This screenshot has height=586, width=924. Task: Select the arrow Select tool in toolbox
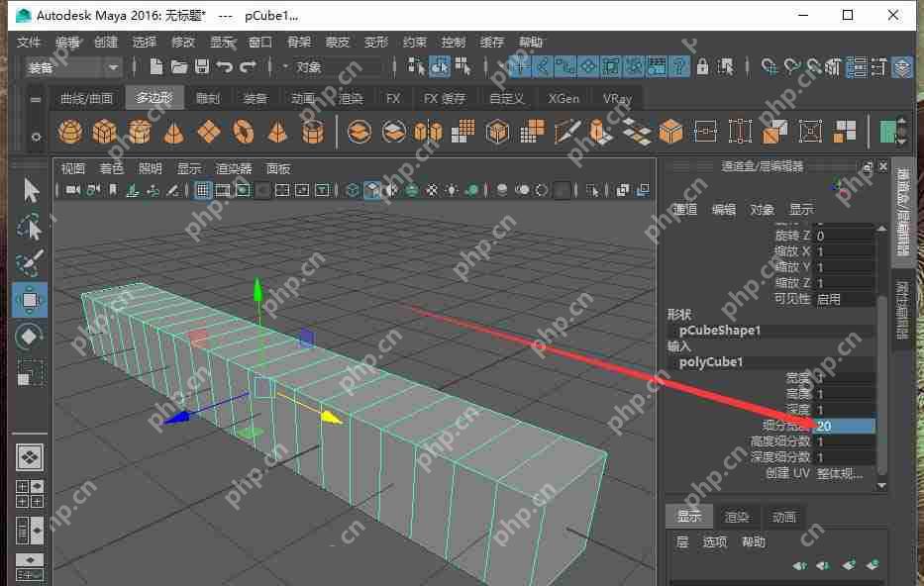31,191
